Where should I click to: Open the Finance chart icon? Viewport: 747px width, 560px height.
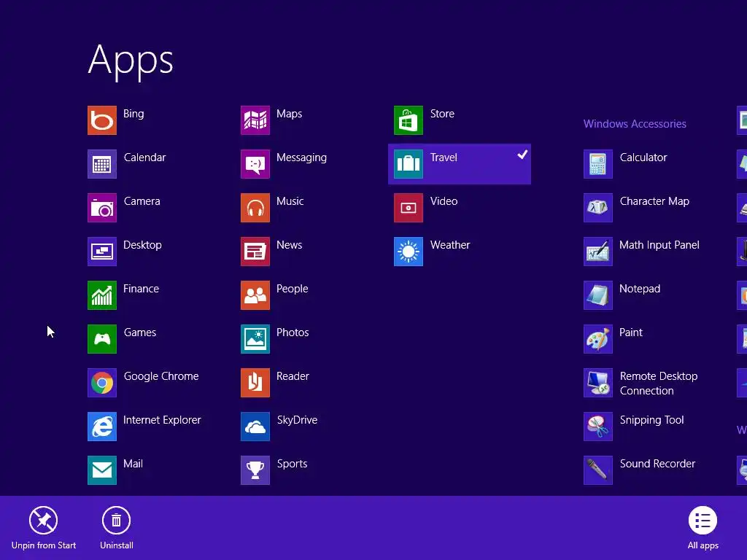(x=102, y=296)
